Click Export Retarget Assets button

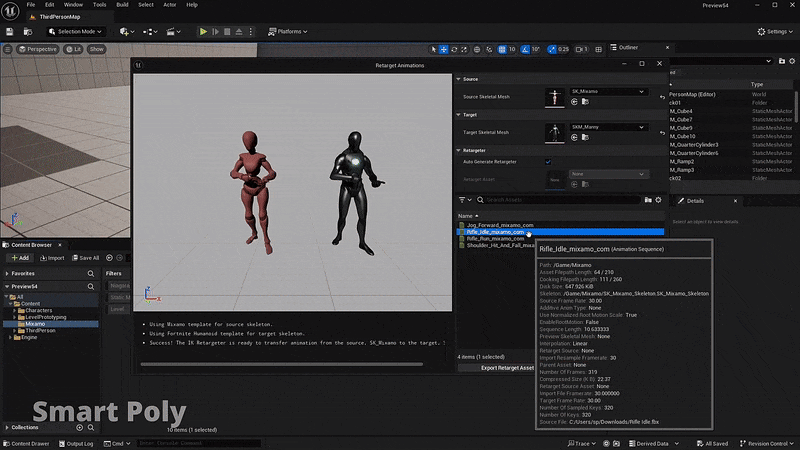[x=497, y=368]
